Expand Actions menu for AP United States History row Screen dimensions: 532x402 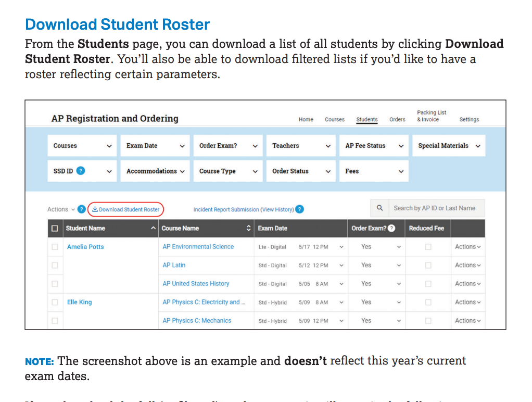point(467,284)
